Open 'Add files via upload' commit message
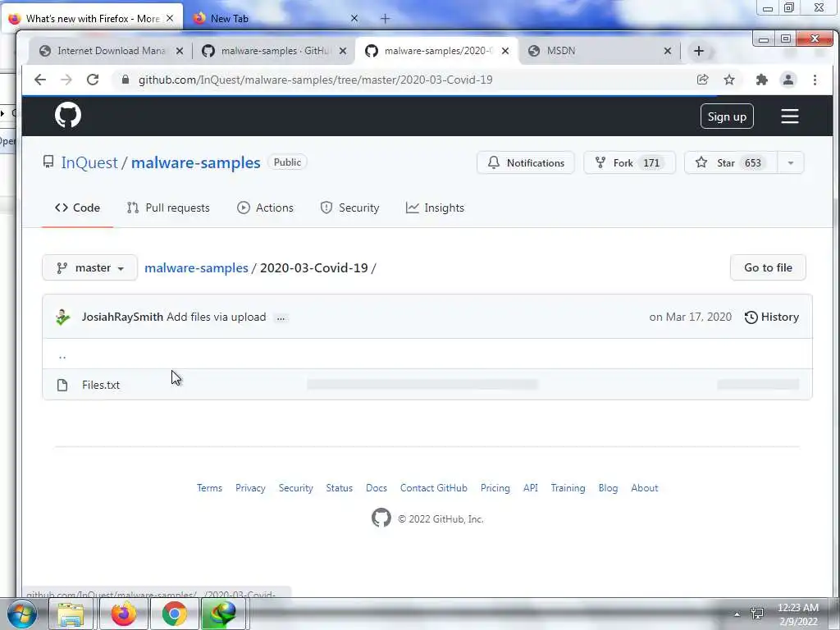Viewport: 840px width, 630px height. click(216, 317)
